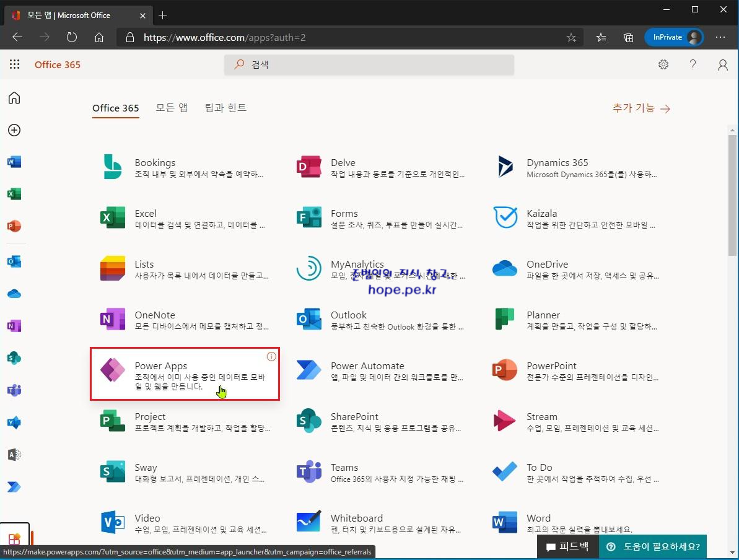
Task: Open Yammer from the left sidebar
Action: click(14, 422)
